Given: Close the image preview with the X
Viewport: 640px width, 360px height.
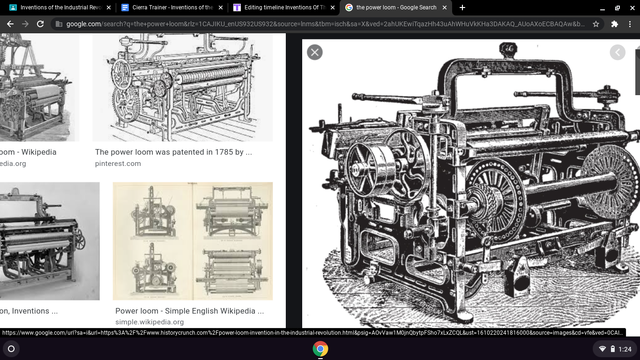Looking at the screenshot, I should 315,52.
